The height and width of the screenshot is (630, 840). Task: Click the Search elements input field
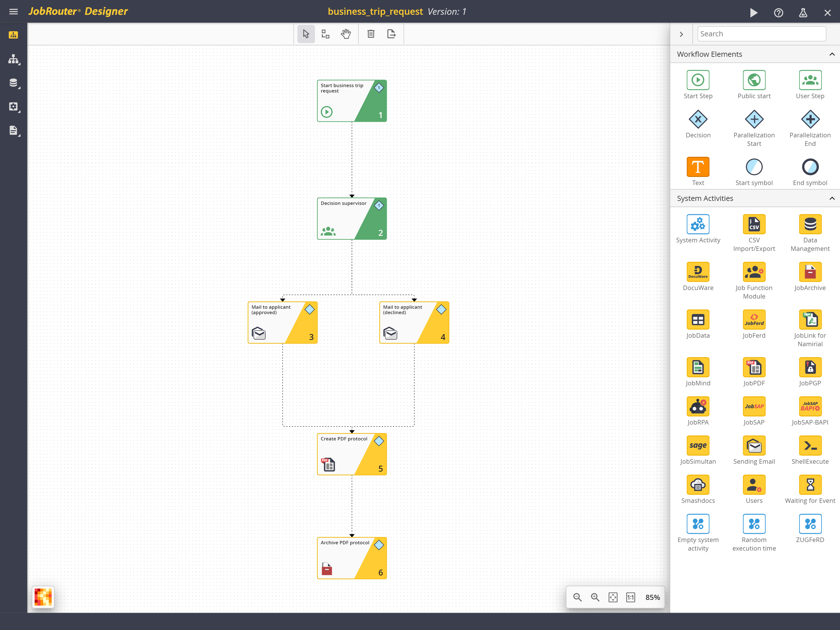761,34
